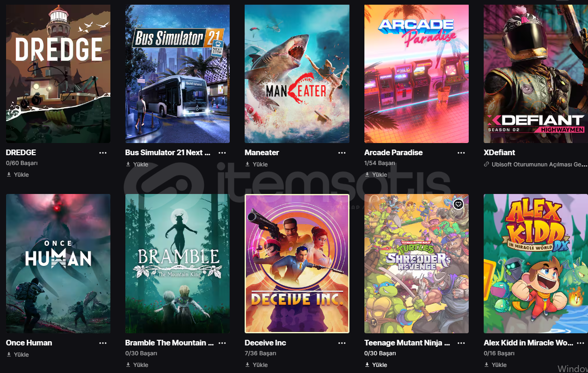Click the download icon under Bus Simulator 21

(128, 164)
